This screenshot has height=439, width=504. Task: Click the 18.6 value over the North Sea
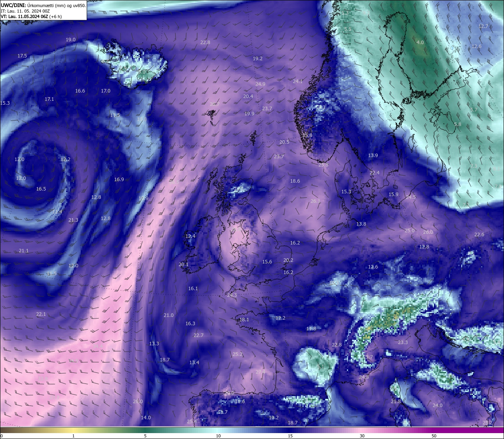295,181
